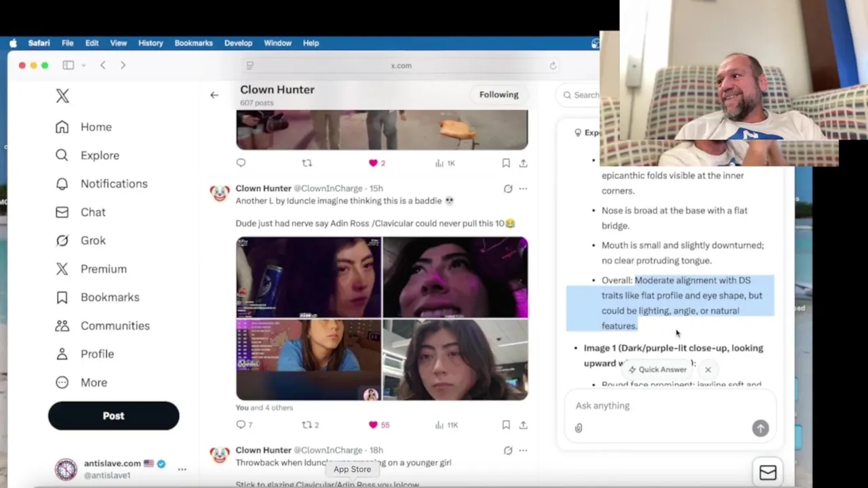868x488 pixels.
Task: Attach a file with paperclip icon
Action: click(x=578, y=428)
